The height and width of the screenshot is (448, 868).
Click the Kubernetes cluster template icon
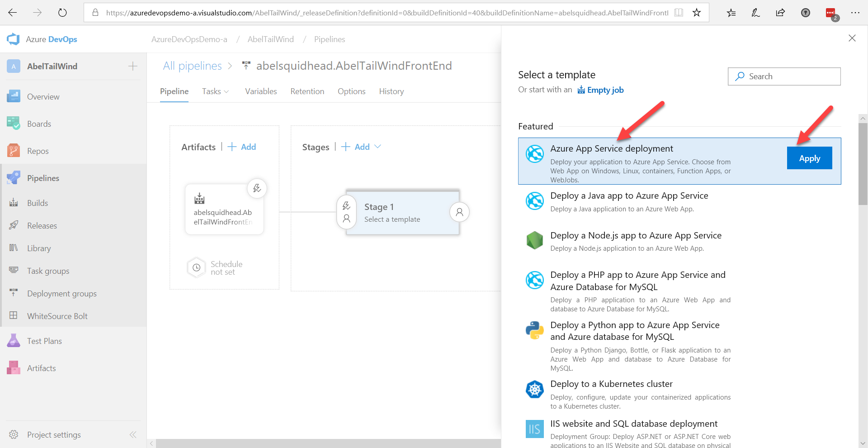pos(535,389)
